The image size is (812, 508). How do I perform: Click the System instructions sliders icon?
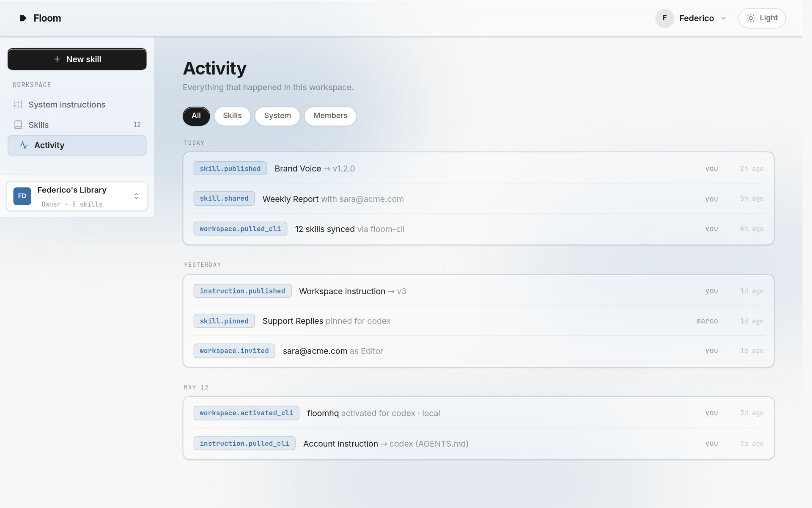(18, 105)
